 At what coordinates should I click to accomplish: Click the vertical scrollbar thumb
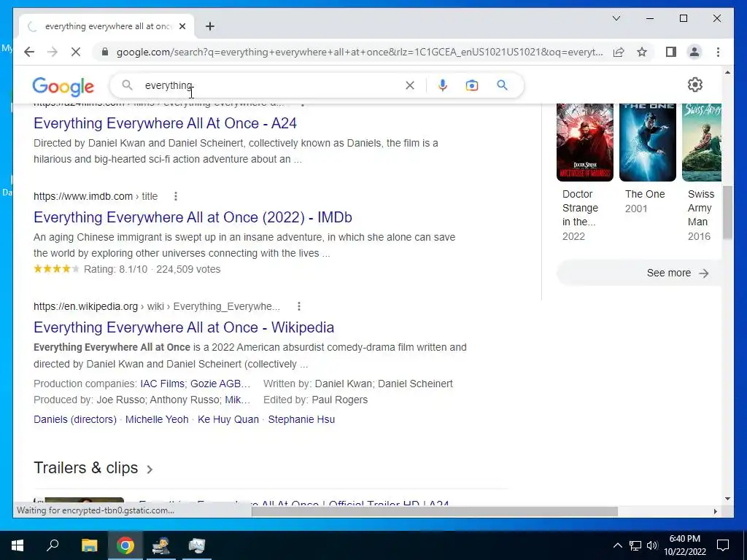727,212
